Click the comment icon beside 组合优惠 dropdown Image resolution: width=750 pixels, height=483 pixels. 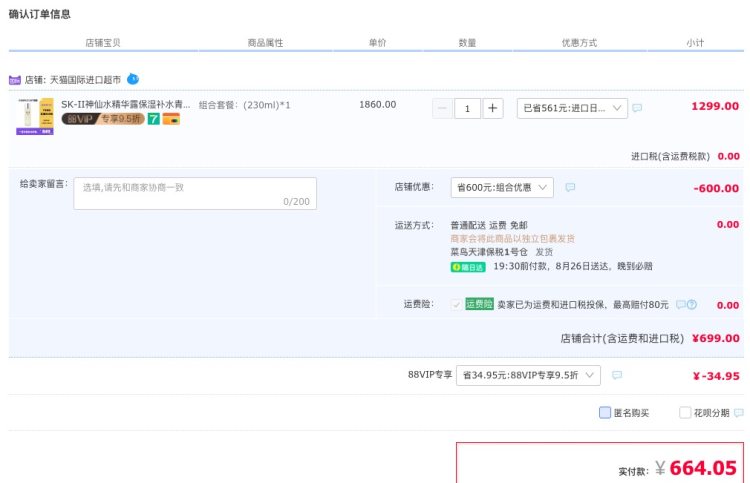[x=570, y=187]
